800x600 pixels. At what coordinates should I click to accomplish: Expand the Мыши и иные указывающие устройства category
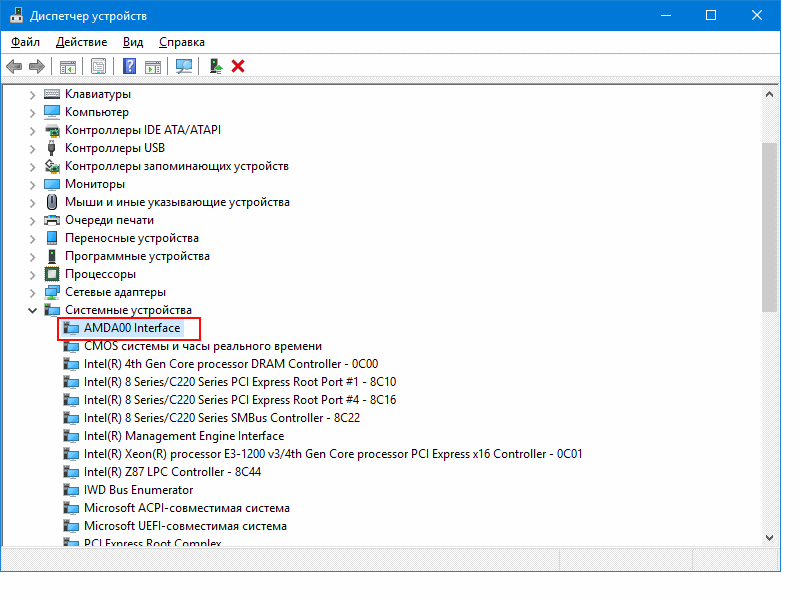32,203
